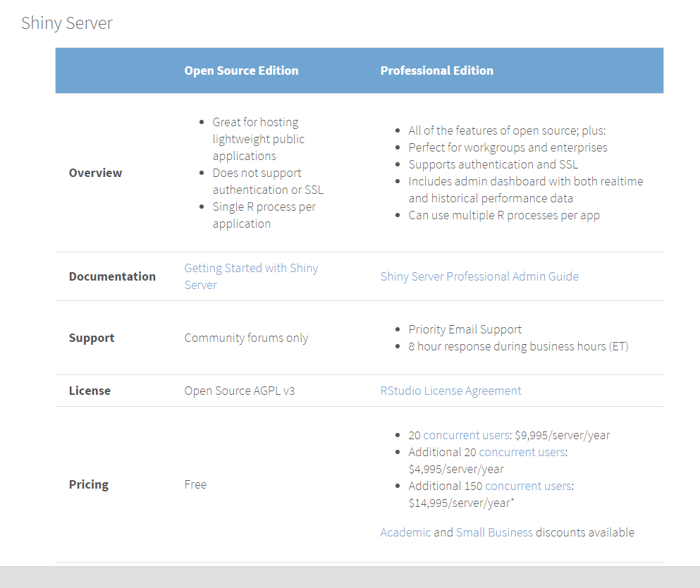Viewport: 700px width, 588px height.
Task: Click the $14,995/server/year price text
Action: point(461,503)
